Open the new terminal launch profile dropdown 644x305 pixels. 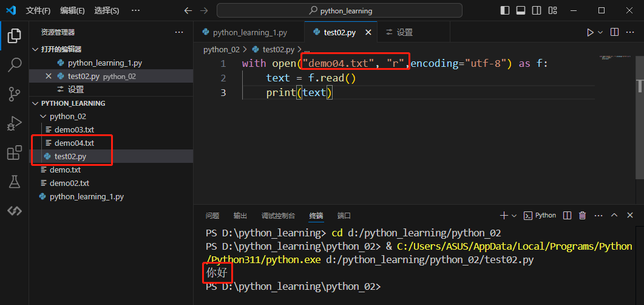[514, 216]
